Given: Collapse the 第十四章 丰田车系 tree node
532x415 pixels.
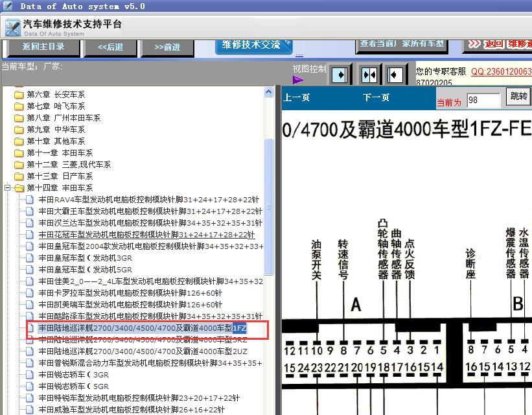Looking at the screenshot, I should (8, 187).
